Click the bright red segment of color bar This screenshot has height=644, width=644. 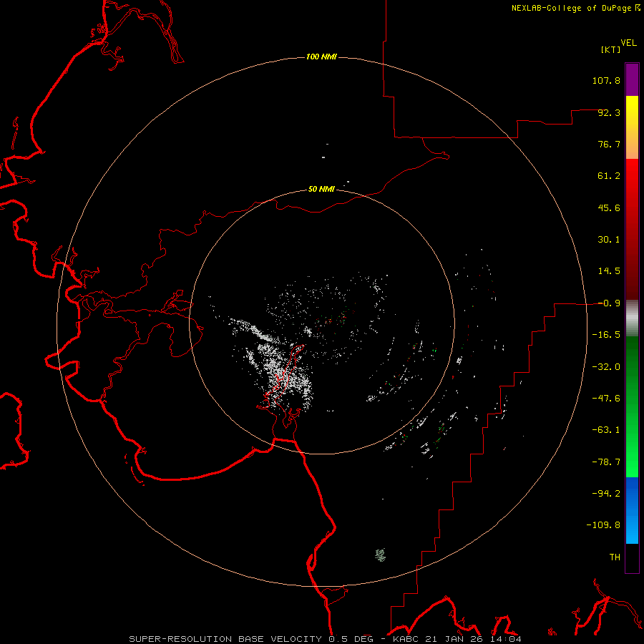[632, 177]
